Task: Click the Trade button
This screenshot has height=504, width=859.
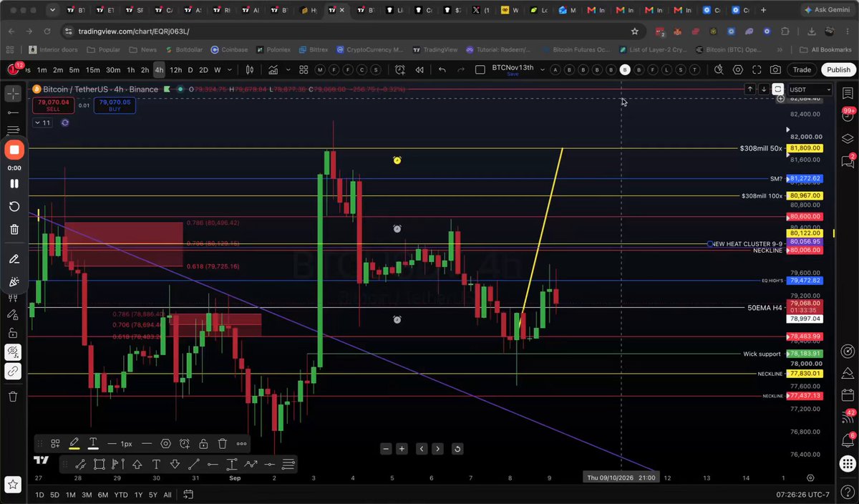Action: pyautogui.click(x=802, y=69)
